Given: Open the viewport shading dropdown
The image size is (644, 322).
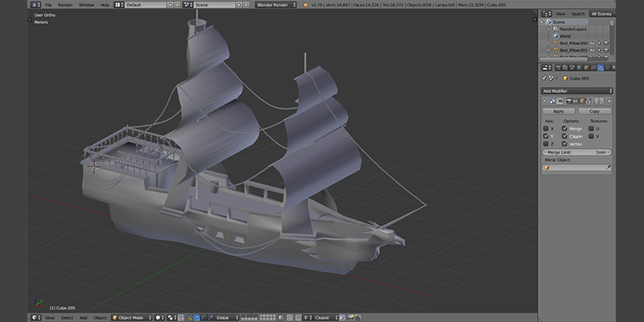Looking at the screenshot, I should [159, 317].
